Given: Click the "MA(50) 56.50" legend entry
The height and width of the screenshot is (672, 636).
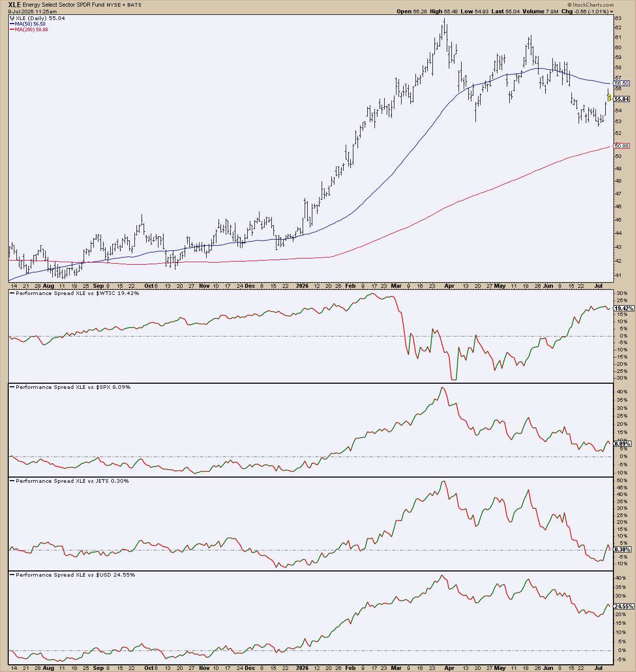Looking at the screenshot, I should (29, 24).
